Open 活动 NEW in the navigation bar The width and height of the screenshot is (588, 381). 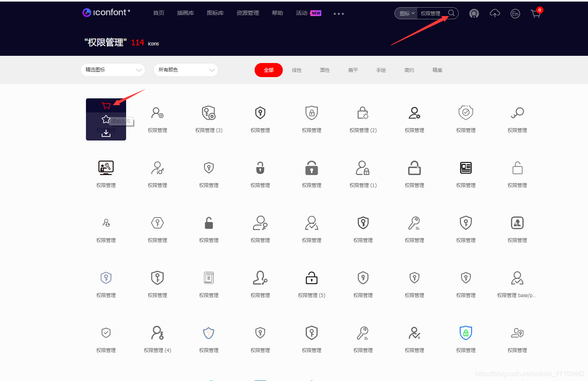pyautogui.click(x=308, y=13)
